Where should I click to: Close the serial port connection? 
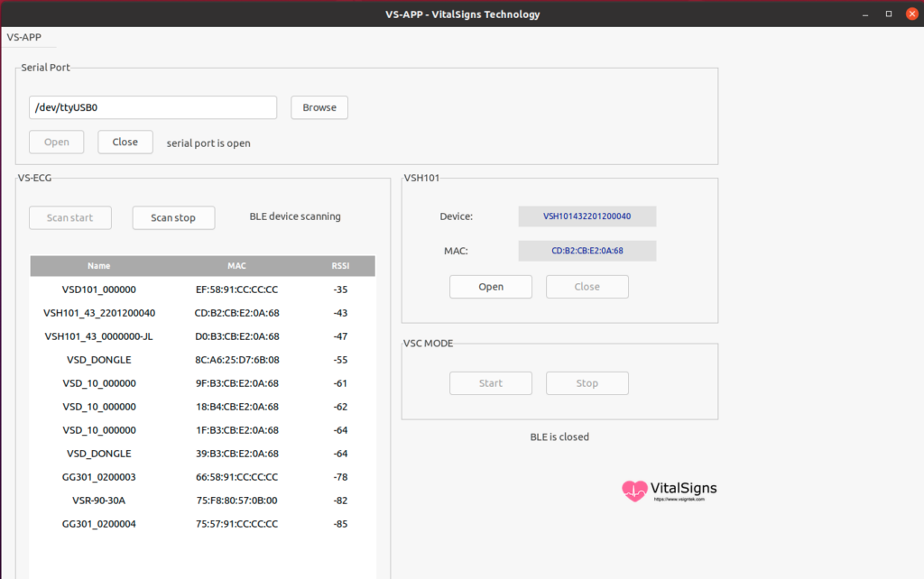click(125, 142)
